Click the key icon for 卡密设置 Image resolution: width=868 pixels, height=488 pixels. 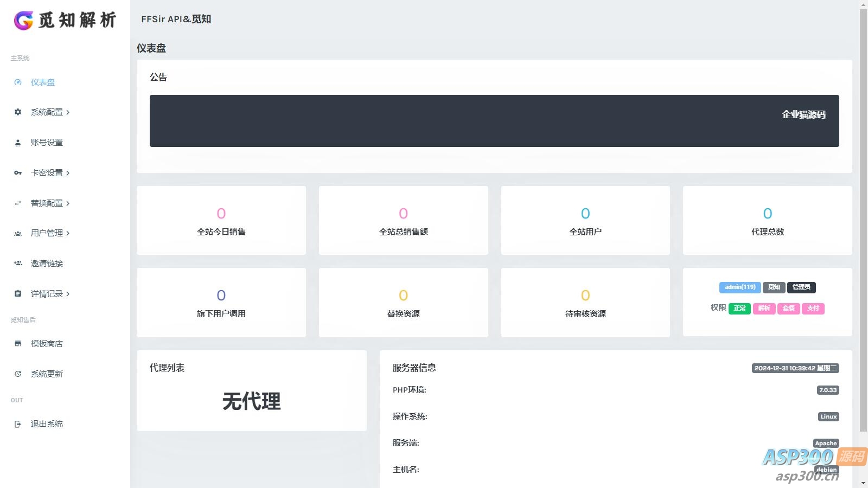pos(18,173)
